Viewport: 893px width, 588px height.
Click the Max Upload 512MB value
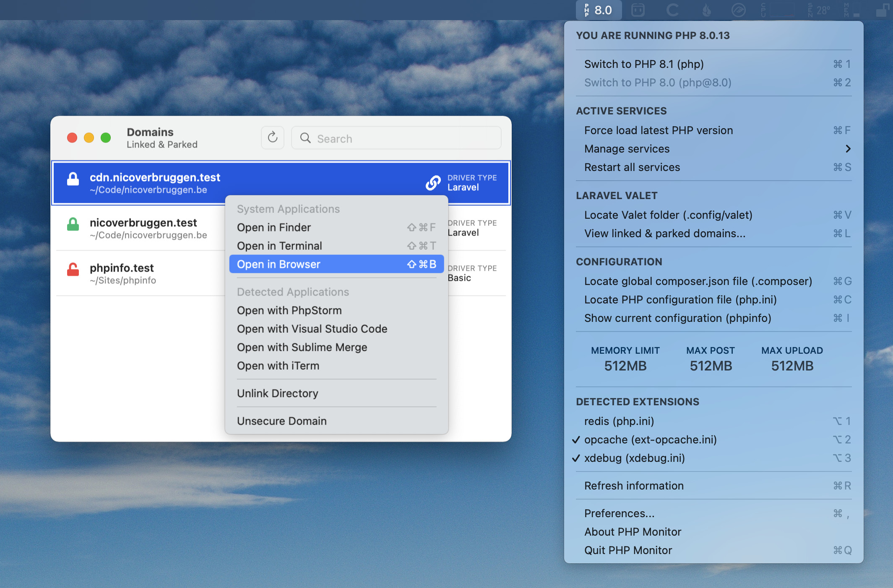792,366
